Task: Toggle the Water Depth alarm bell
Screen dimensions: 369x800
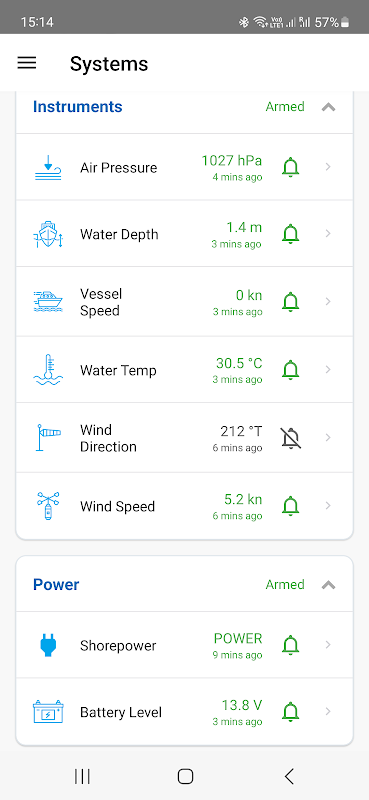Action: [290, 234]
